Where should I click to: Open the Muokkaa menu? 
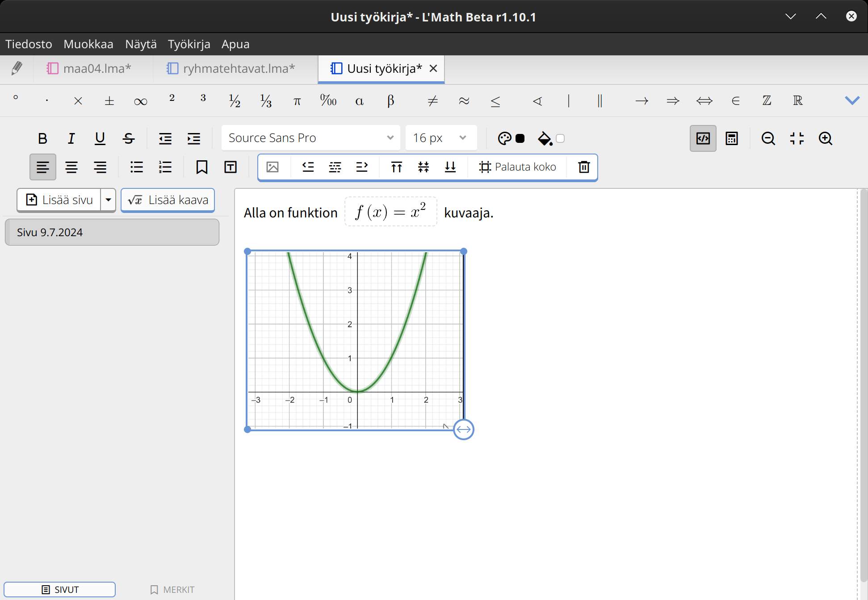pos(88,44)
